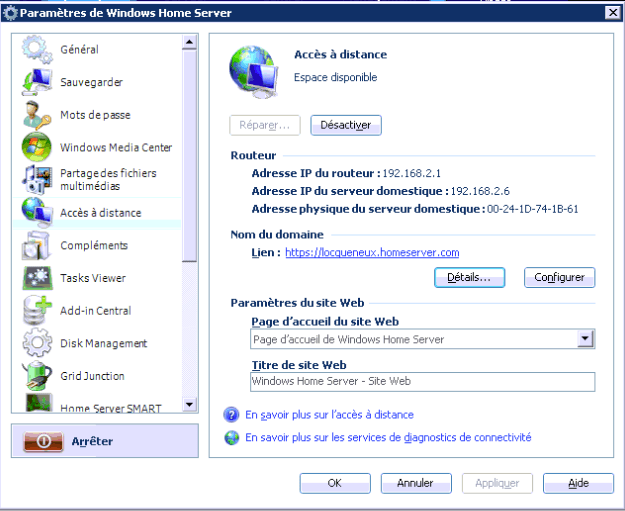Screen dimensions: 625x511
Task: Click the greyed Réparer button
Action: [x=265, y=125]
